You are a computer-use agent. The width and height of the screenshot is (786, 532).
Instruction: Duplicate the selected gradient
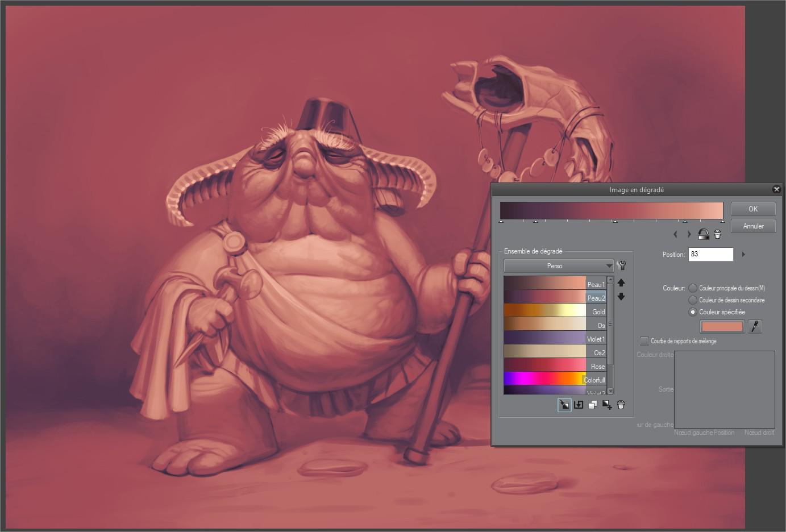593,405
